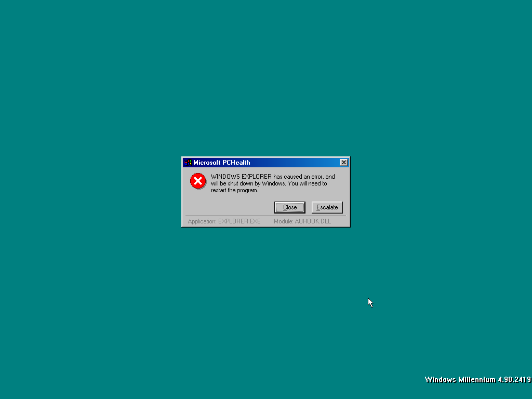Click the 'Application: EXPLORER.EXE' text
Image resolution: width=532 pixels, height=399 pixels.
pos(224,221)
